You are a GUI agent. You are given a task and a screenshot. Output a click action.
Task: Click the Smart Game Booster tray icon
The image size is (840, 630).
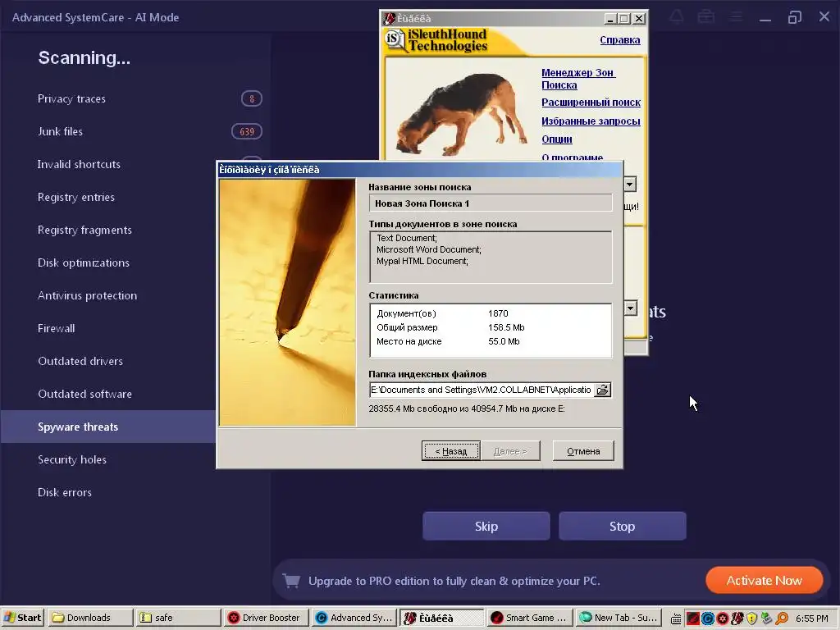point(692,619)
